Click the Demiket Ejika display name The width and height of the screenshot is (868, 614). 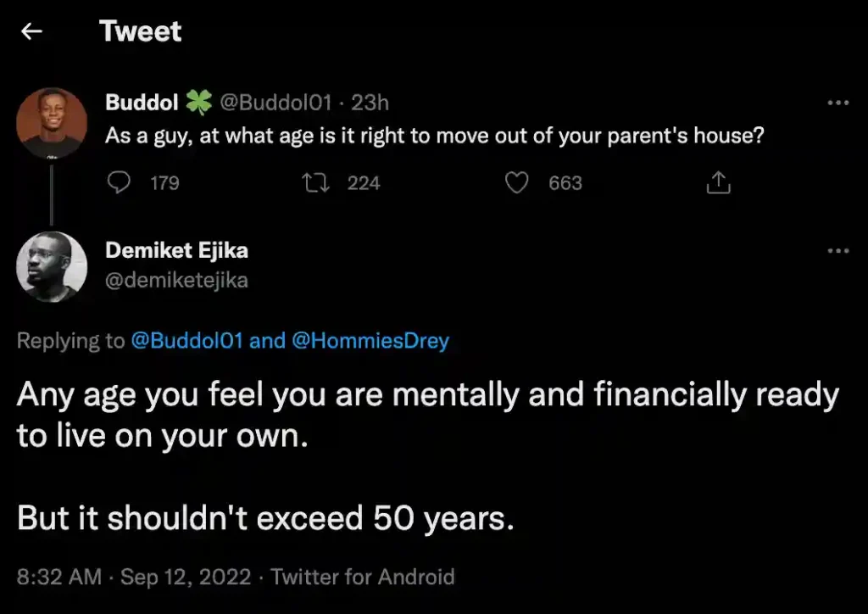pos(176,251)
